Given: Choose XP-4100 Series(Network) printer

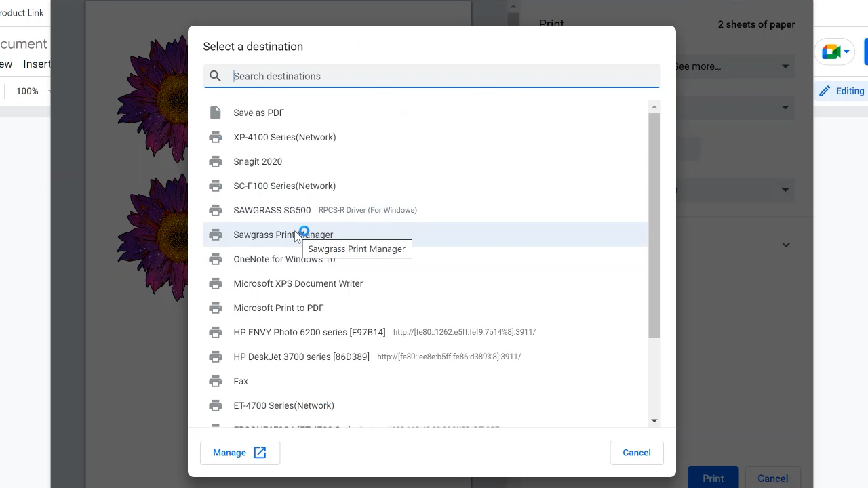Looking at the screenshot, I should click(425, 137).
